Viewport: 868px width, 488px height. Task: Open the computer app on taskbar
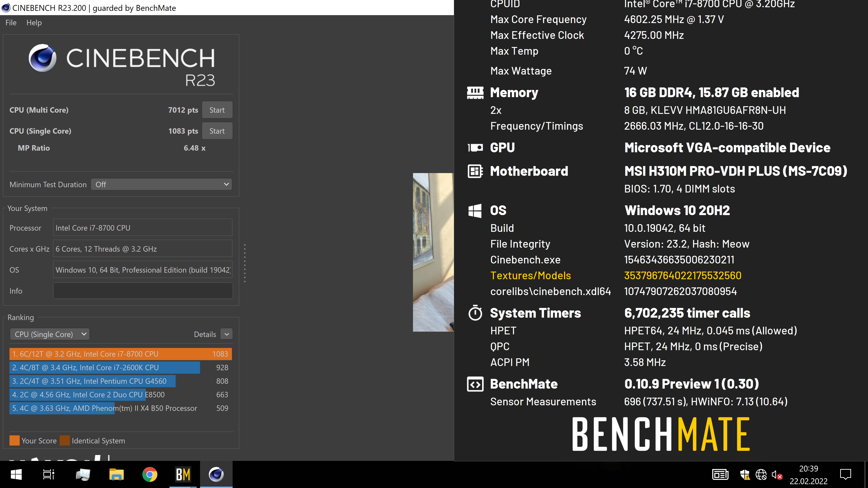click(x=83, y=474)
